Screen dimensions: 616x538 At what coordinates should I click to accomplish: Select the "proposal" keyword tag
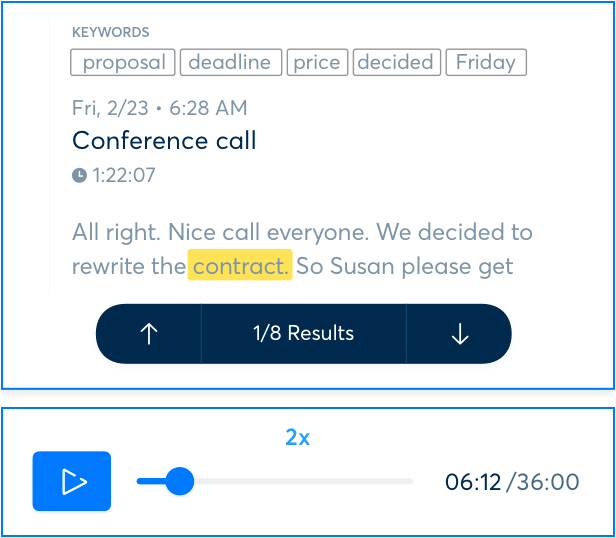tap(123, 62)
